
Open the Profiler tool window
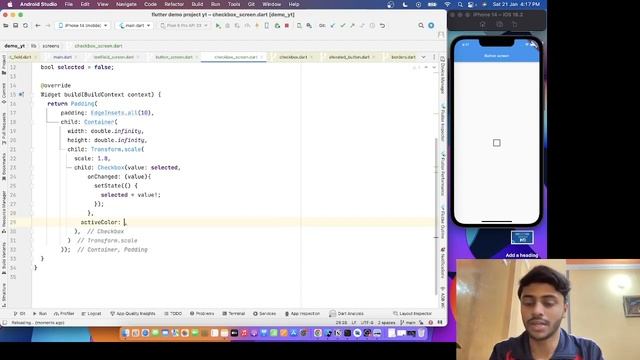pos(64,313)
